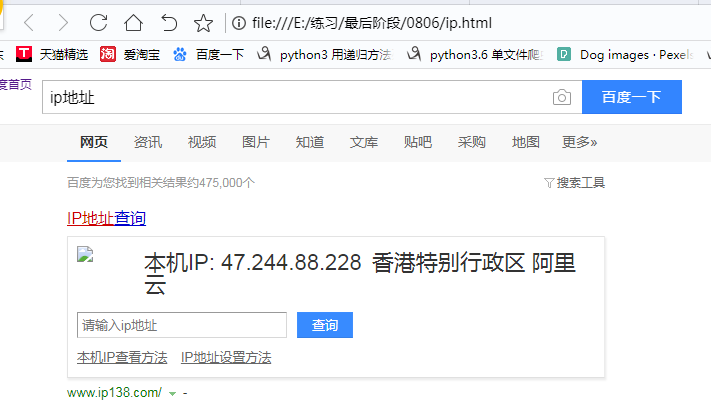Screen dimensions: 711x415
Task: Open python3.6 单文件爬 bookmark
Action: coord(486,55)
